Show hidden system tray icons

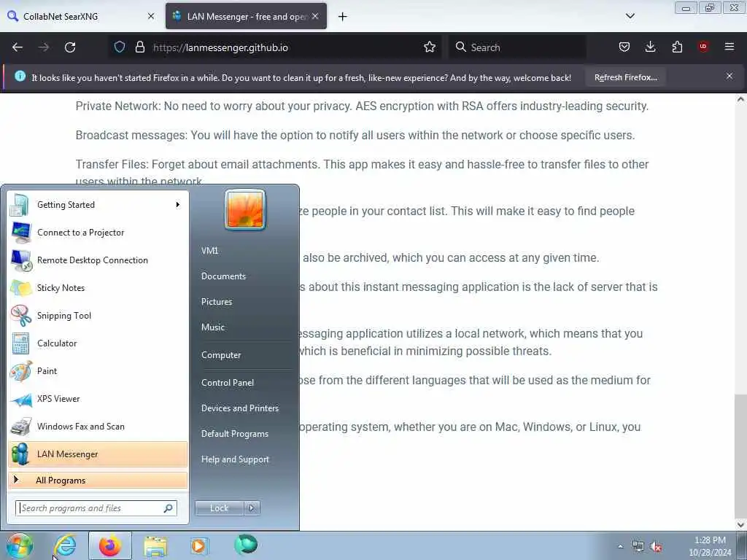(x=620, y=546)
